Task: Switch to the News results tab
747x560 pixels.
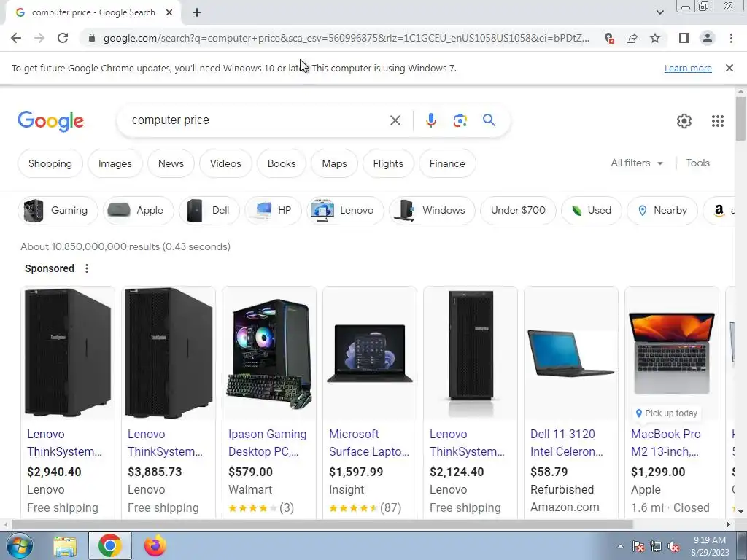Action: click(171, 163)
